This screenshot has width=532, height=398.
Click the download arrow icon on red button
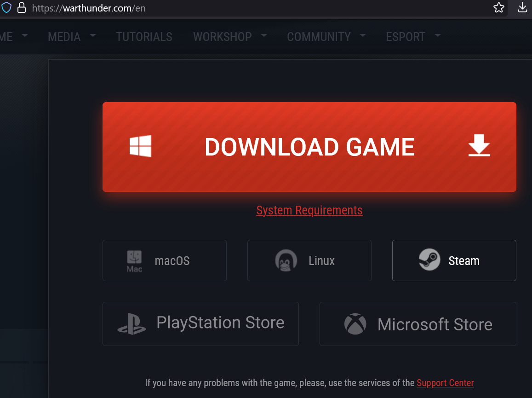click(479, 145)
